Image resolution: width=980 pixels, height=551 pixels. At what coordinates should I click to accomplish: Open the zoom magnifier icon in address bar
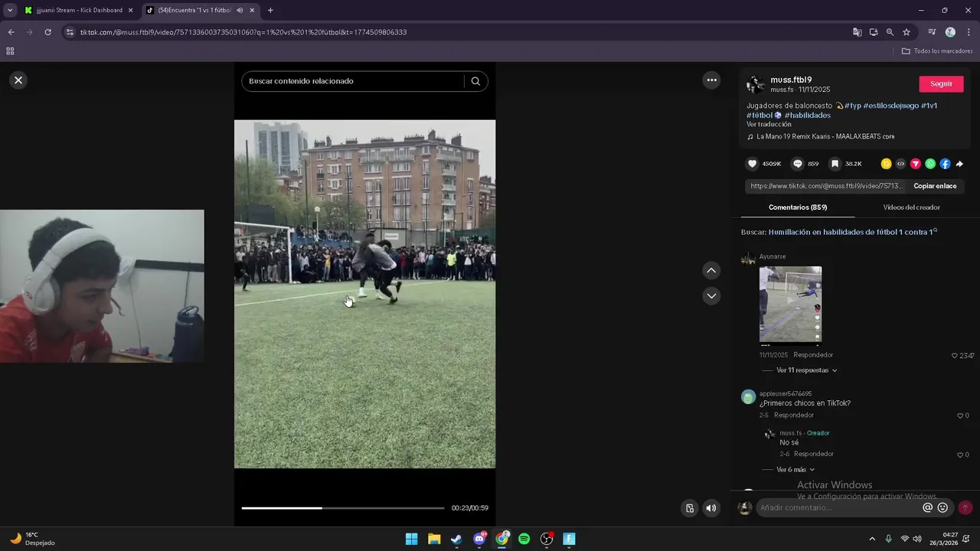point(890,32)
